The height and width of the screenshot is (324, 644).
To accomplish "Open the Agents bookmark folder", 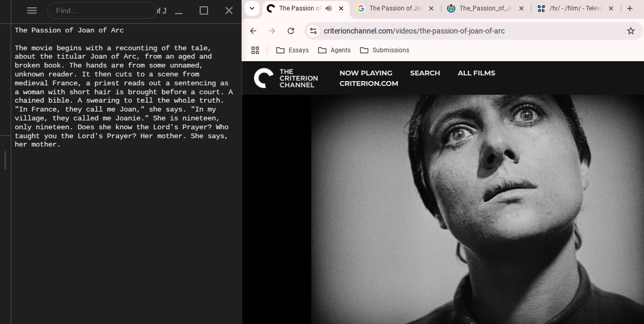I will click(334, 50).
